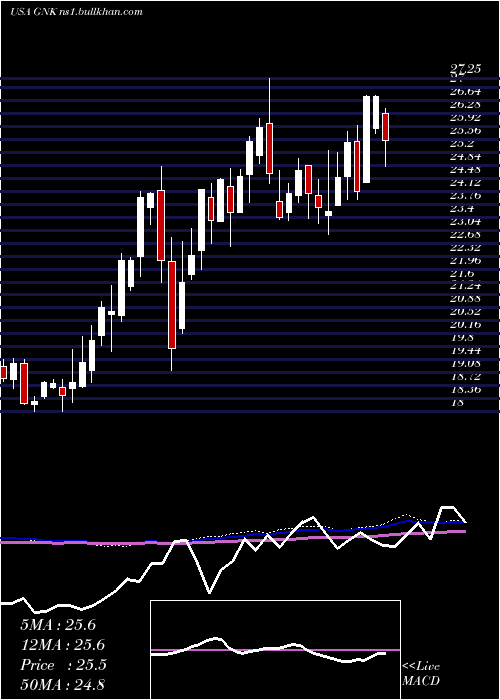Screen dimensions: 500x700
Task: Click the <<Live MACD label
Action: (421, 674)
